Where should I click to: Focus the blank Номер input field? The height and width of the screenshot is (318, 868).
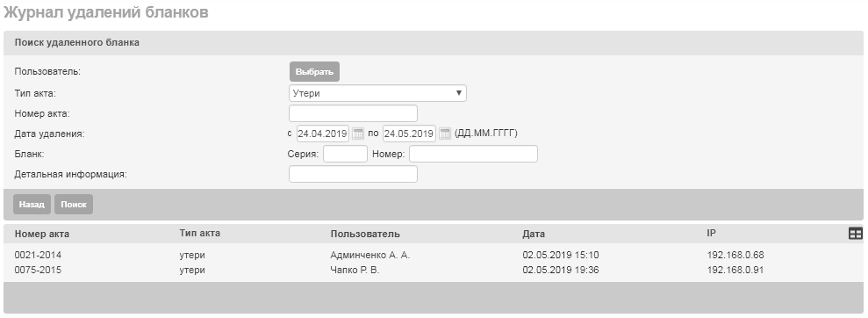[x=473, y=154]
